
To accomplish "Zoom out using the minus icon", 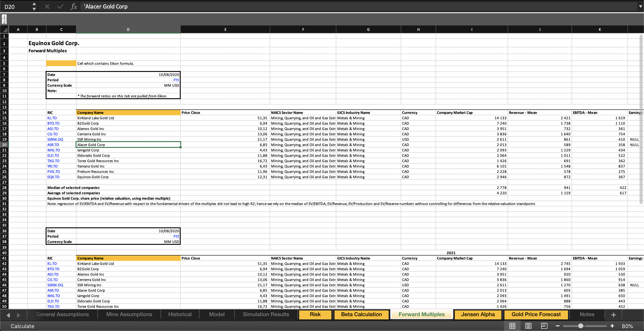I will [x=557, y=326].
